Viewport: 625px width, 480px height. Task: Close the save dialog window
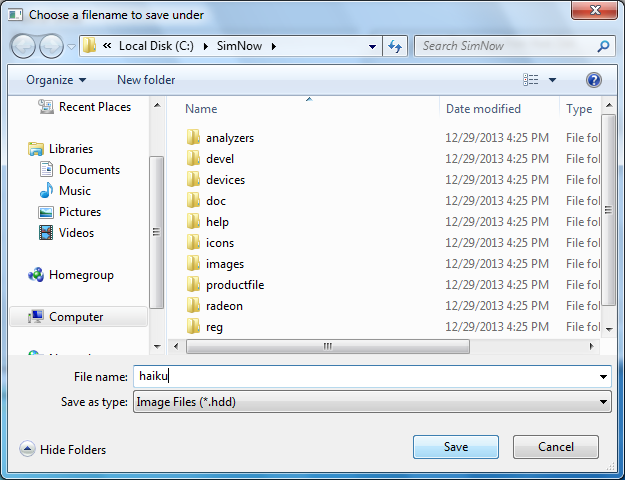click(x=595, y=10)
